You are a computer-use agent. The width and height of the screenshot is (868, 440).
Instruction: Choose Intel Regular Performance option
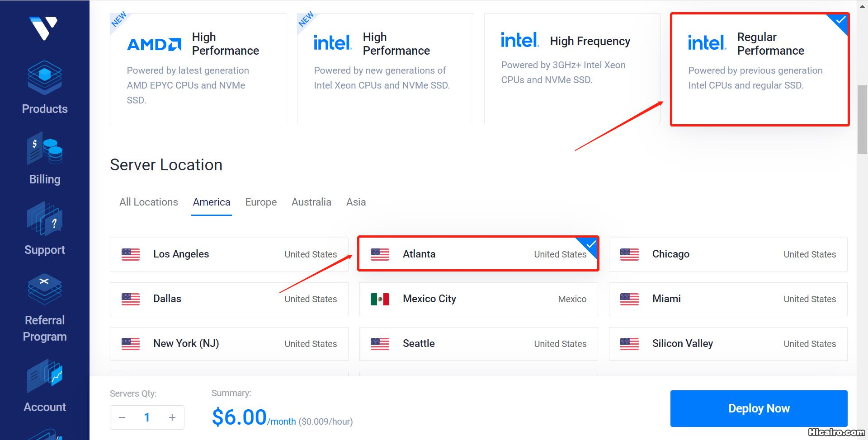pyautogui.click(x=759, y=69)
